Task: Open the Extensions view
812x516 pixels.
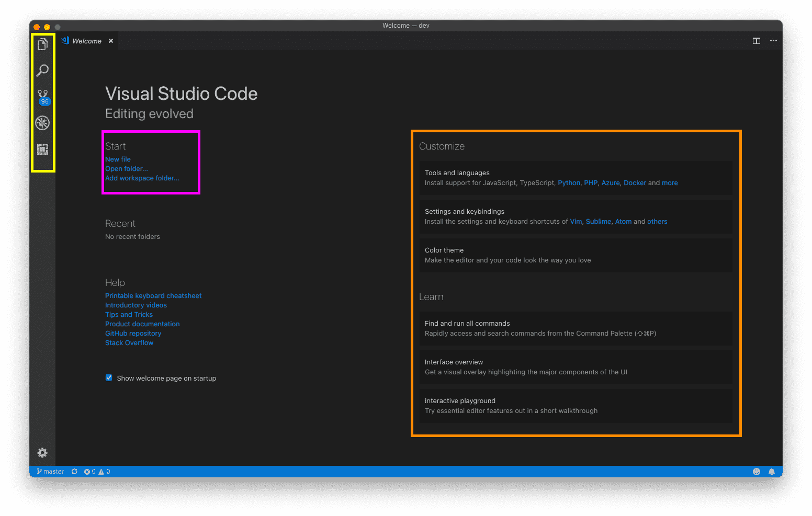Action: pos(42,148)
